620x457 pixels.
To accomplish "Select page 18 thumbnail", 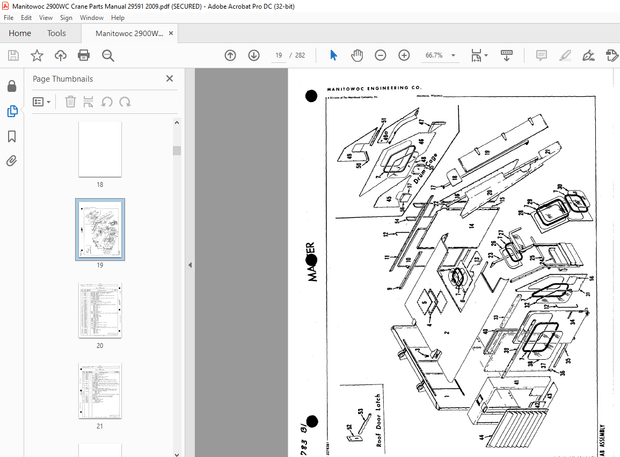I will click(x=100, y=149).
